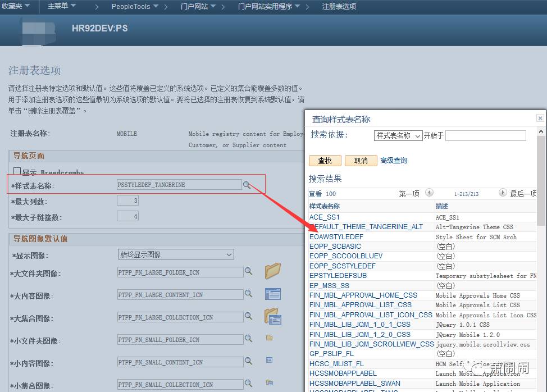Open PeopleTools breadcrumb dropdown
547x392 pixels.
[x=135, y=7]
